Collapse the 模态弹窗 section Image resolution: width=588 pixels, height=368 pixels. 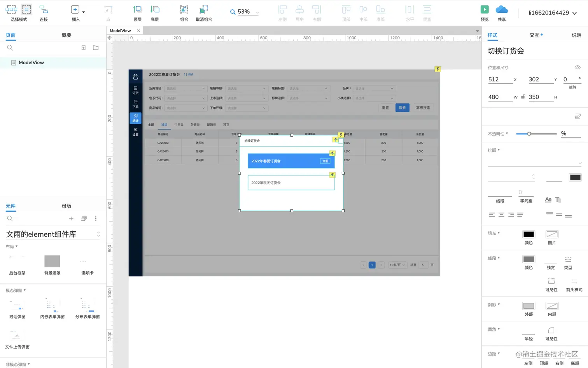[x=16, y=290]
